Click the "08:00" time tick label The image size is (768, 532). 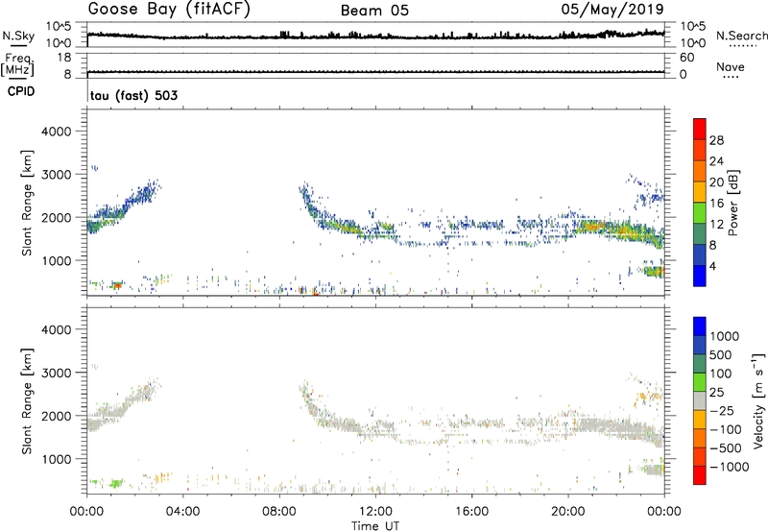coord(279,512)
